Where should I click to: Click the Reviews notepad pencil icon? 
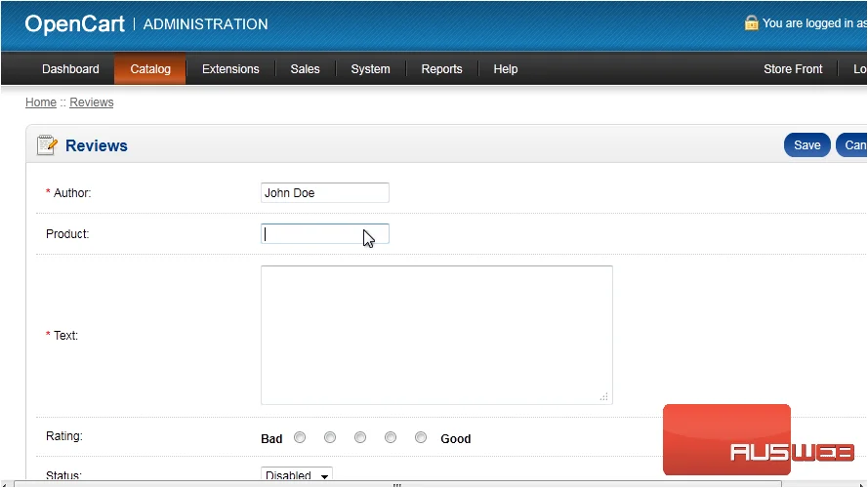tap(47, 145)
